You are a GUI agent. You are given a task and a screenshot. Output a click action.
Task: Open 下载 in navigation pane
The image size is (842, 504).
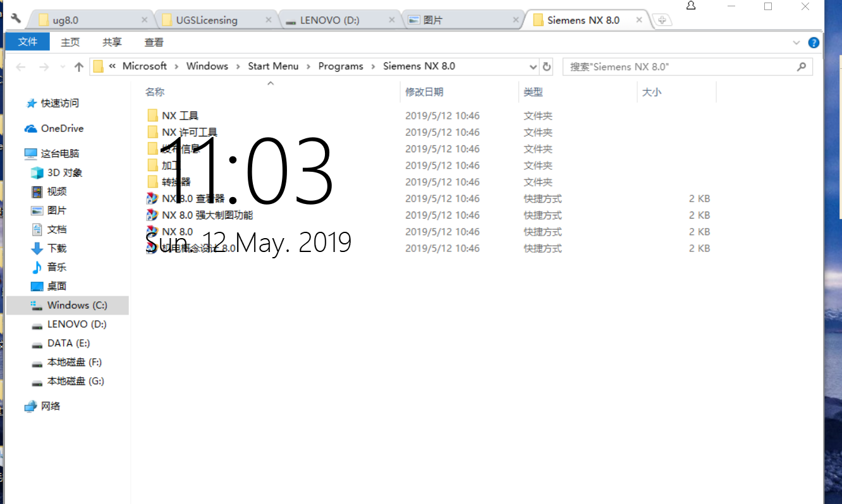[x=57, y=248]
